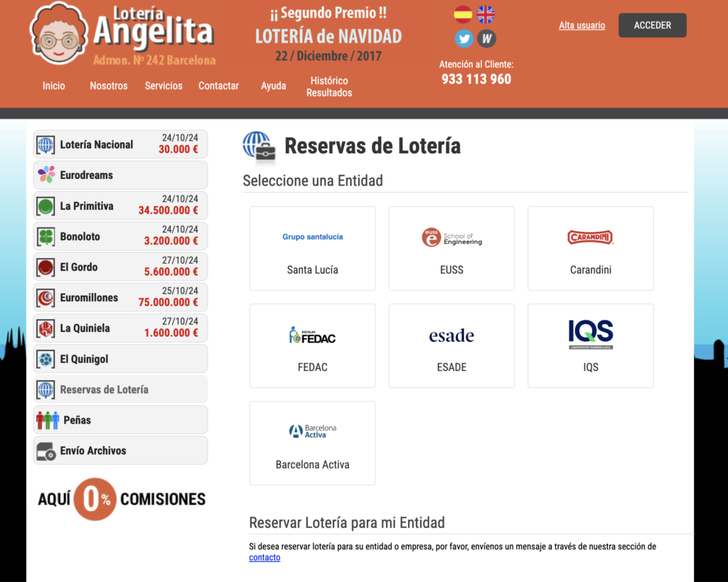Click the El Gordo red ball icon
728x582 pixels.
(x=45, y=267)
